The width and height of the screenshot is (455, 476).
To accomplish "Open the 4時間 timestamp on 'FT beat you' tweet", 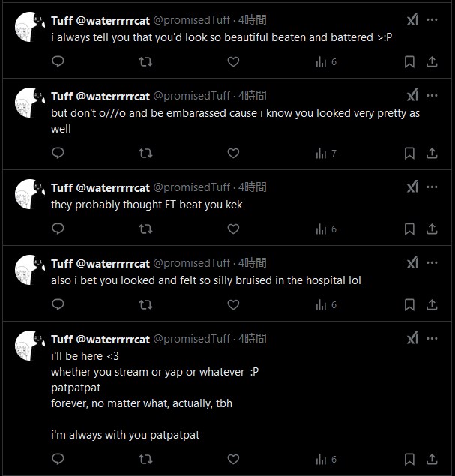I will (x=253, y=187).
